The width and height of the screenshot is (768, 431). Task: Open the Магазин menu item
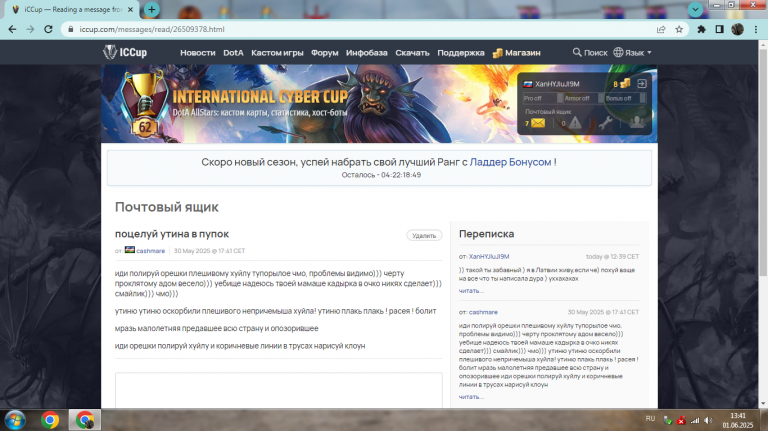tap(523, 52)
